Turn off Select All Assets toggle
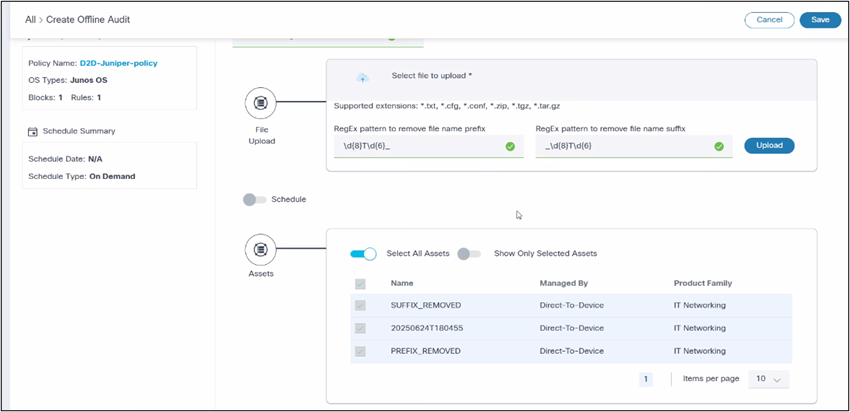This screenshot has width=850, height=412. click(x=363, y=254)
